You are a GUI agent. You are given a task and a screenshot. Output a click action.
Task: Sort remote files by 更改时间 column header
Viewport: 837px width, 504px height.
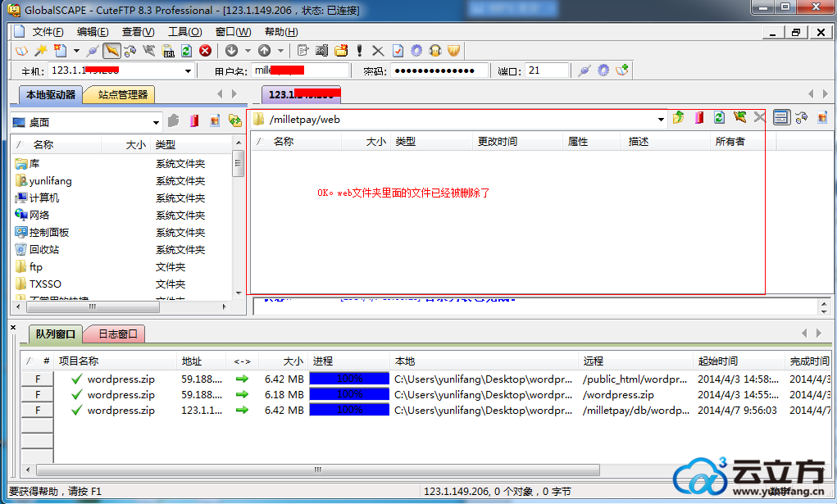(x=518, y=142)
